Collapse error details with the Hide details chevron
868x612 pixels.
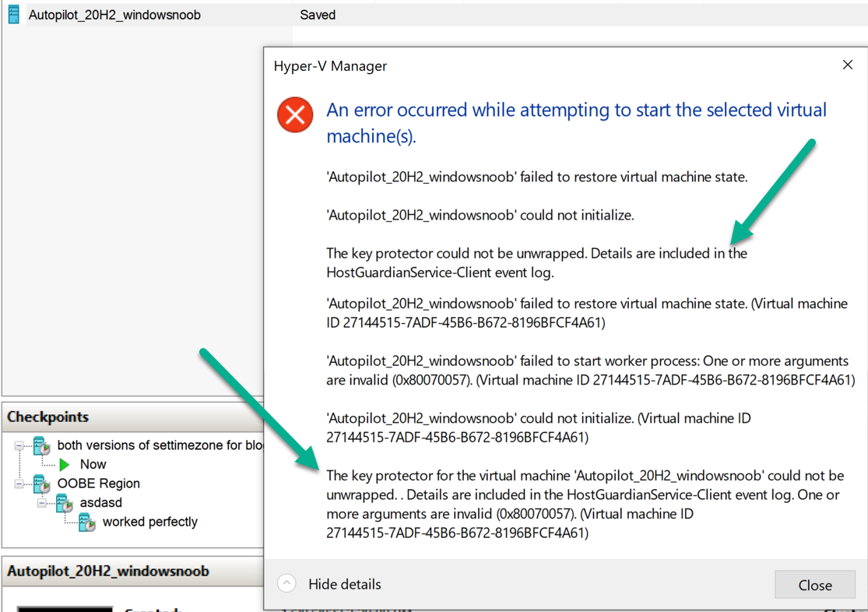[286, 583]
